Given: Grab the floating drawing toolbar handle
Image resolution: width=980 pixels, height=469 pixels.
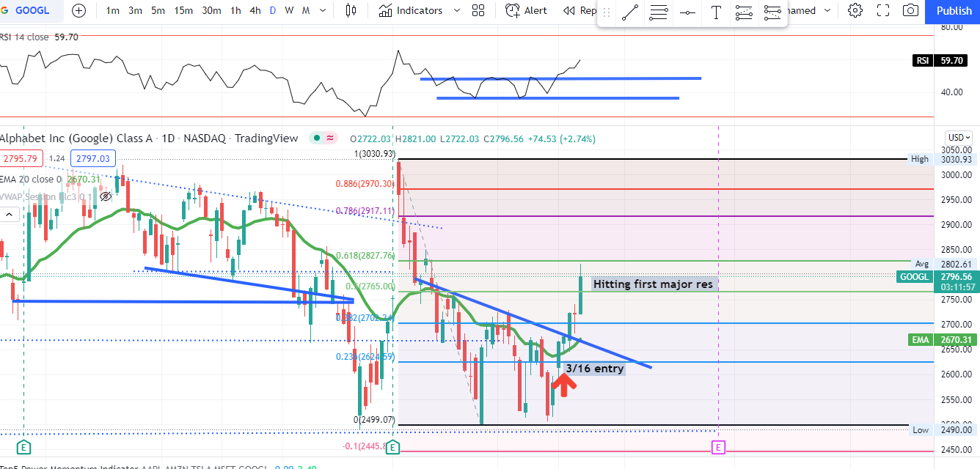Looking at the screenshot, I should pos(606,12).
